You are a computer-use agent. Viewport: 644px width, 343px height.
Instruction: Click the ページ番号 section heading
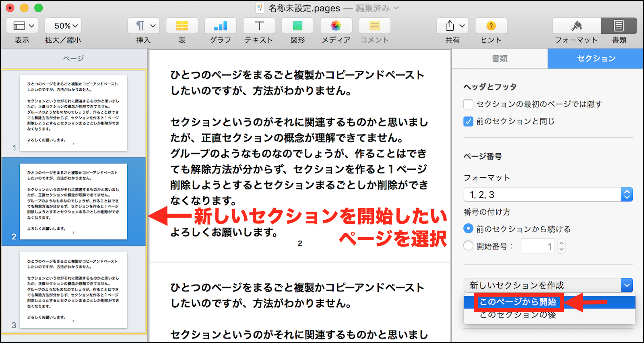(x=483, y=156)
